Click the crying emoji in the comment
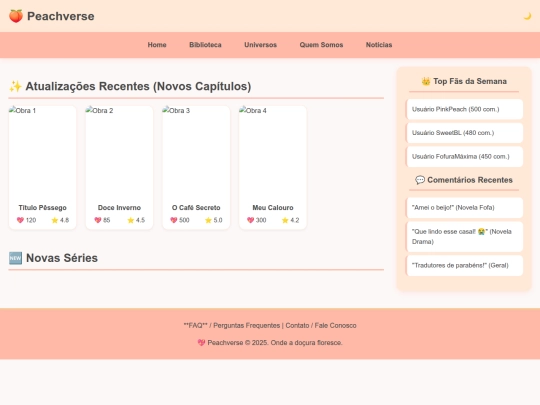 481,231
